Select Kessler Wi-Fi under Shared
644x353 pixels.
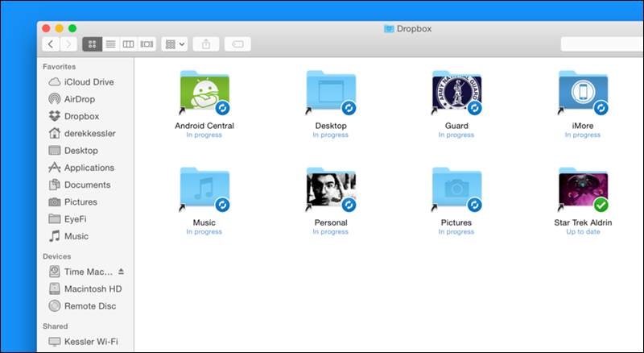tap(84, 342)
